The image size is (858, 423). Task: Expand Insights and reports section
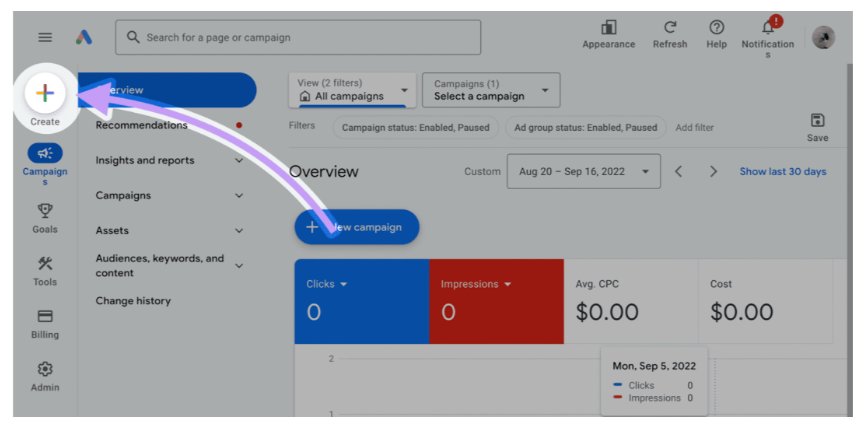coord(238,160)
